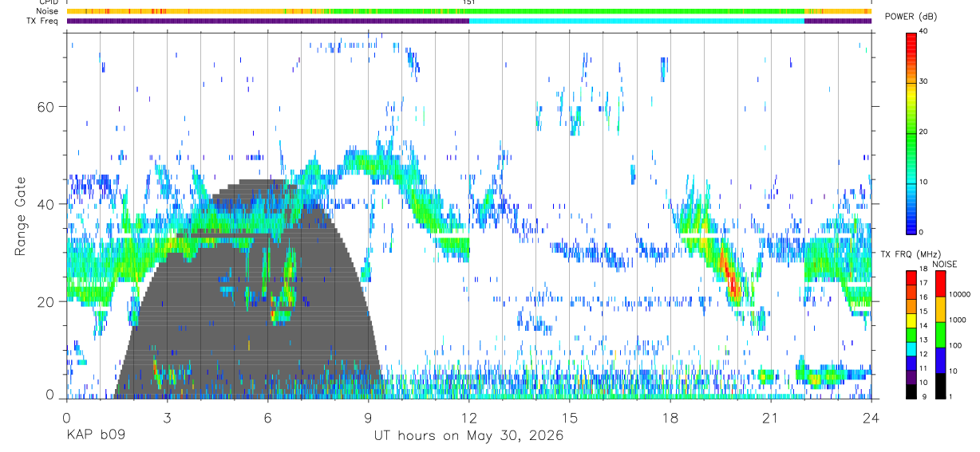Click the x-axis tick label '12'
The width and height of the screenshot is (980, 452).
point(468,419)
